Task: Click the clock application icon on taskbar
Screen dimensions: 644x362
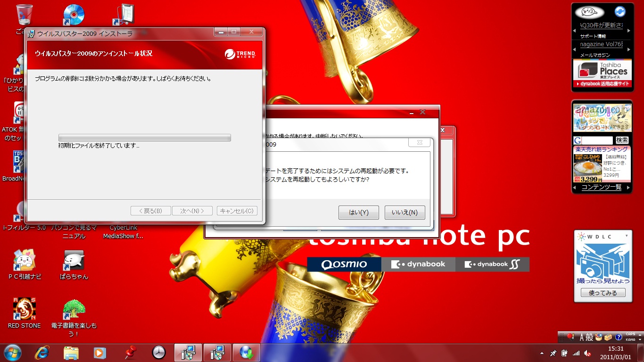Action: [x=159, y=353]
